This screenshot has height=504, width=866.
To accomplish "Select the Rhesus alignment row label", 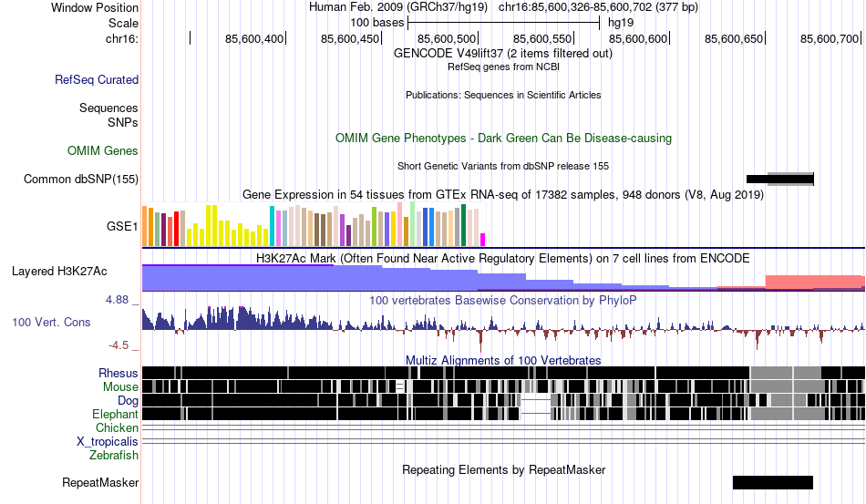I will click(119, 373).
